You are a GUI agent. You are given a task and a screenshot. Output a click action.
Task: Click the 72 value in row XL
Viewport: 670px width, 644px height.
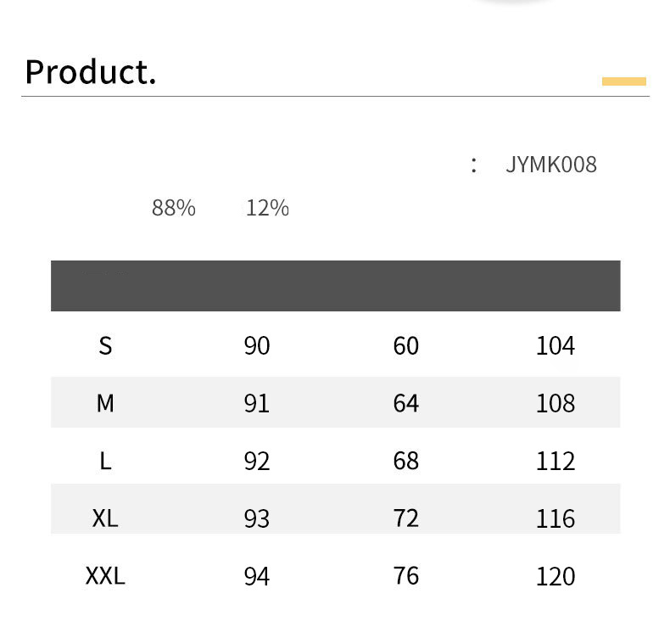[x=406, y=518]
